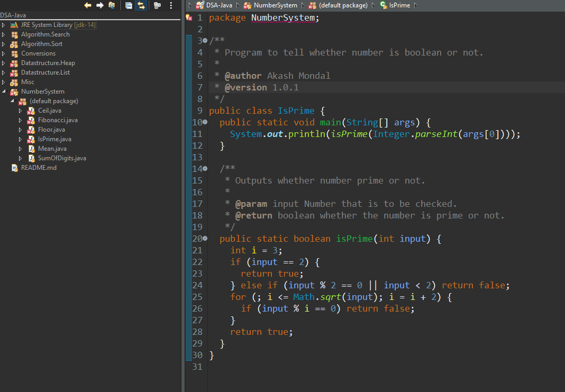Select the NumberSystem folder label in tree
Screen dimensions: 565x392
[43, 92]
